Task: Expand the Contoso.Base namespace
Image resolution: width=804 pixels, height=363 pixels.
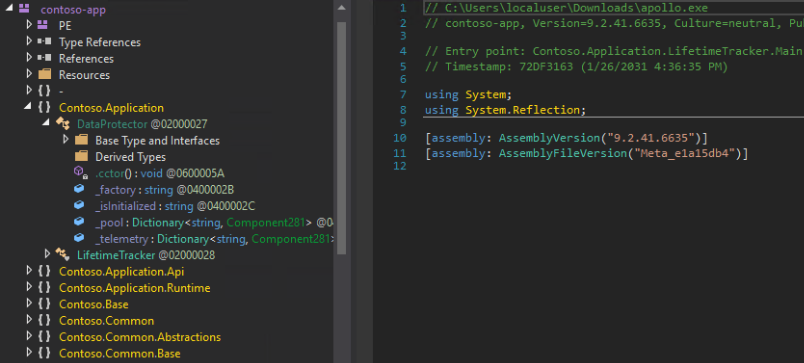Action: click(x=29, y=304)
